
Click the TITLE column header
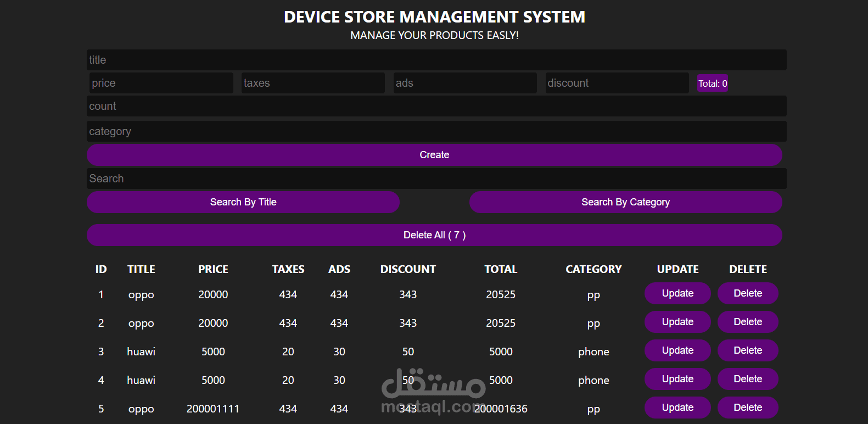click(141, 269)
